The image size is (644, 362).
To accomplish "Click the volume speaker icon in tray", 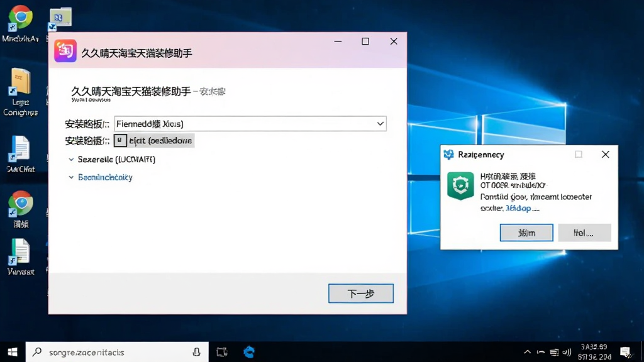I will [567, 352].
